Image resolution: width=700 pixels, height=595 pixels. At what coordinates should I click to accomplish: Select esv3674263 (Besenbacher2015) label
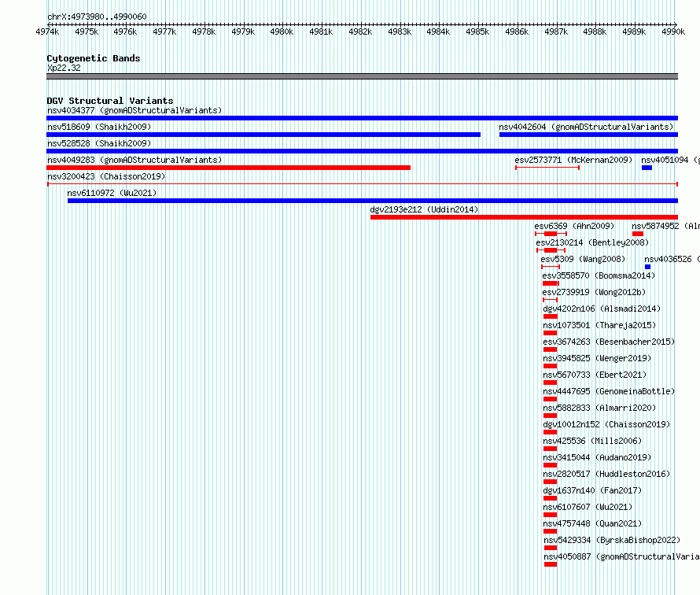pos(609,342)
